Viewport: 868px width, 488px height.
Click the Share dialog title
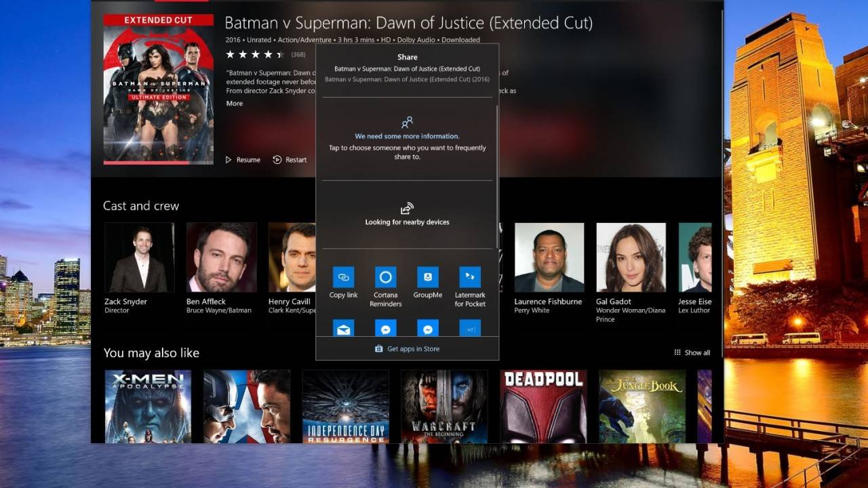tap(407, 57)
